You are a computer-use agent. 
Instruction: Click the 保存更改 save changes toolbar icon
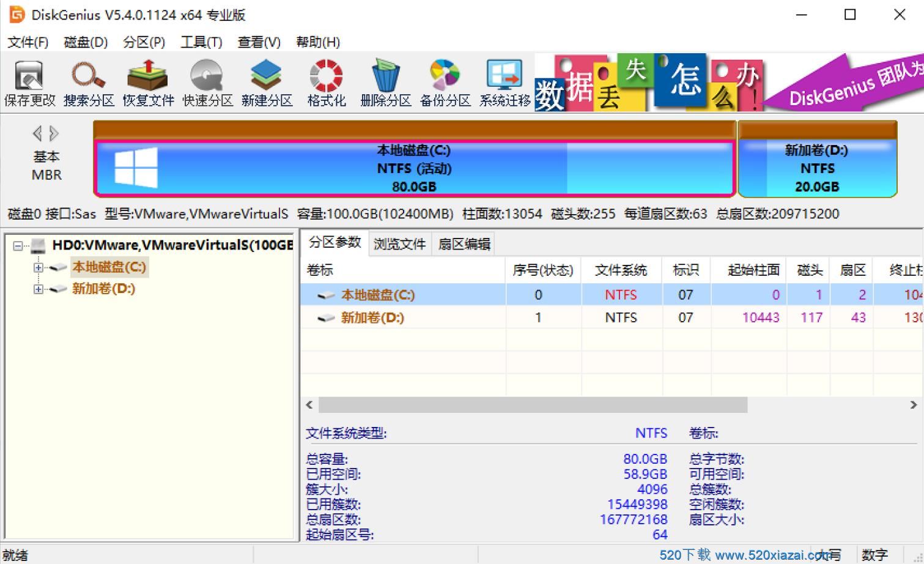point(29,83)
